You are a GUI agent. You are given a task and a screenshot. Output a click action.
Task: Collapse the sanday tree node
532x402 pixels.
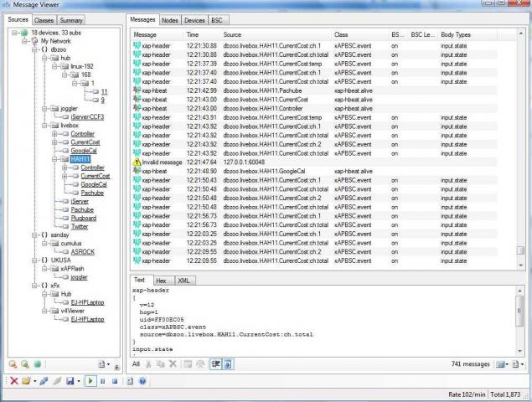(x=34, y=235)
